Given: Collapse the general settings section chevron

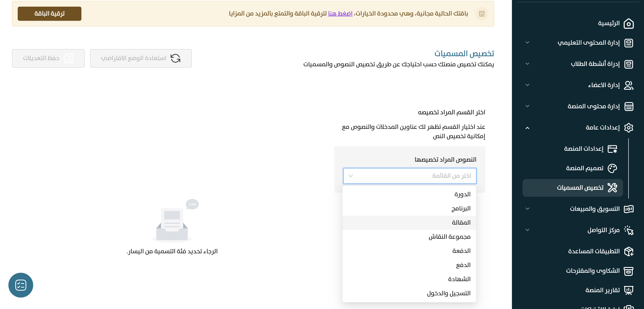Looking at the screenshot, I should pos(527,128).
